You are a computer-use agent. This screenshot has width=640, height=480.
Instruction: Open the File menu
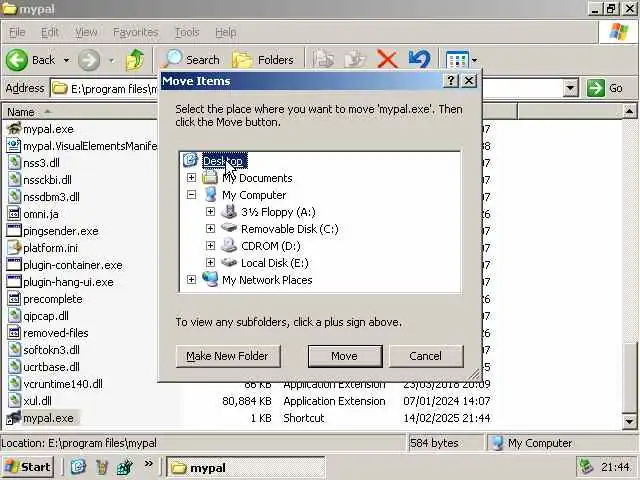[x=17, y=32]
